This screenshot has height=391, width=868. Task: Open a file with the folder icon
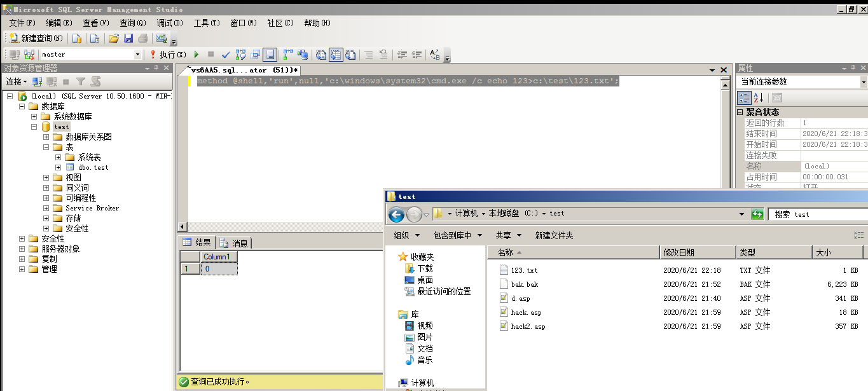coord(114,38)
